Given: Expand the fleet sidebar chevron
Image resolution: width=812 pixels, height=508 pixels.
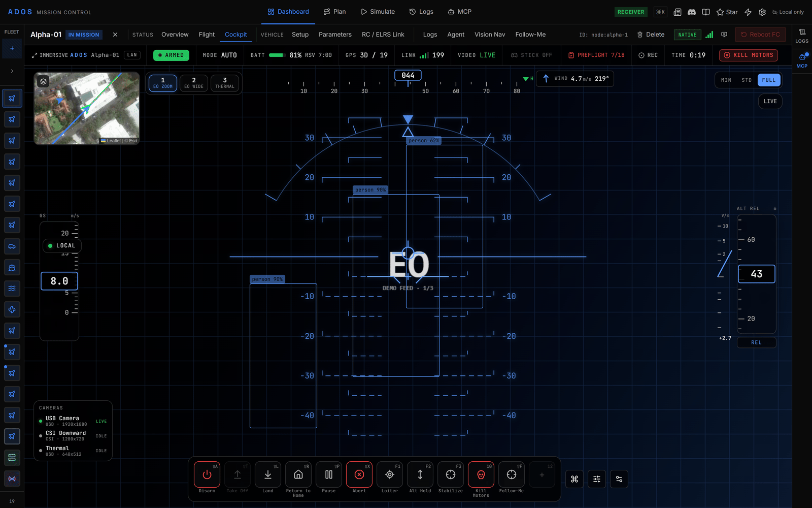Looking at the screenshot, I should click(12, 71).
